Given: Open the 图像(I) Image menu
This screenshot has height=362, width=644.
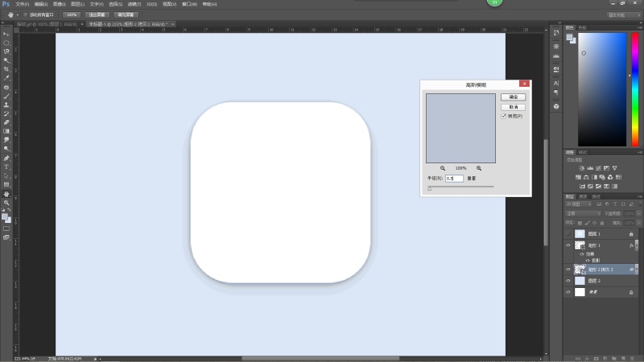Looking at the screenshot, I should pos(59,4).
